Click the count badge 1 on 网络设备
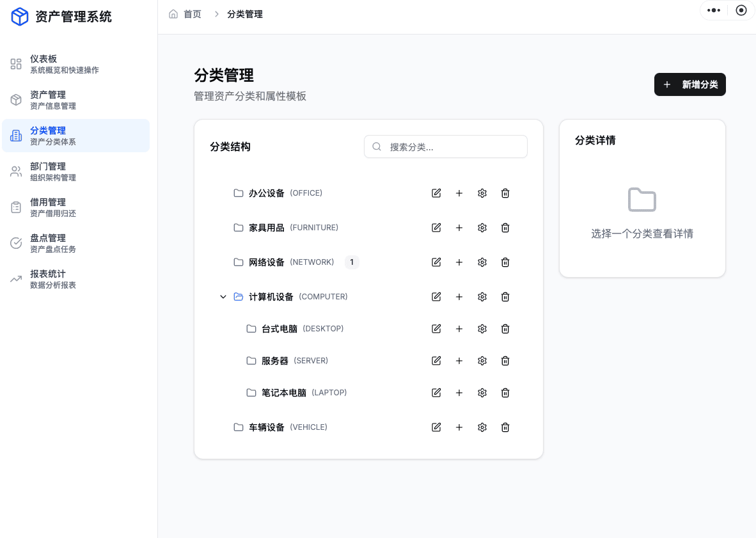756x538 pixels. tap(352, 262)
